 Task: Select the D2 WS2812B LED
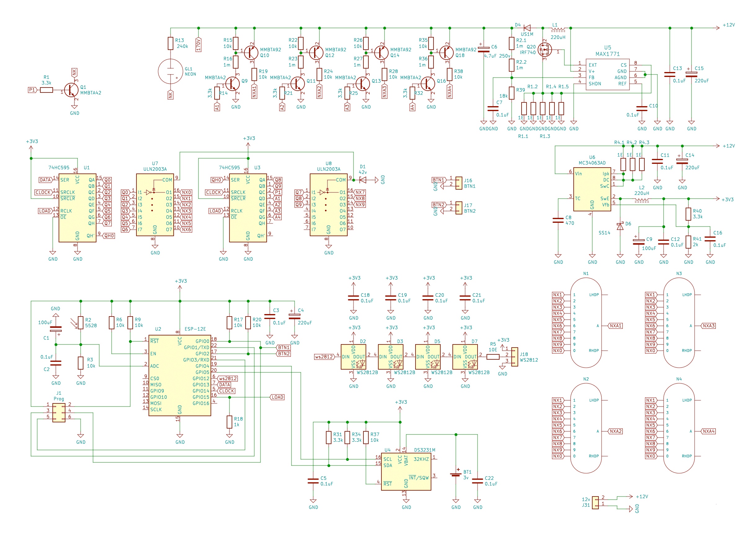pos(353,357)
